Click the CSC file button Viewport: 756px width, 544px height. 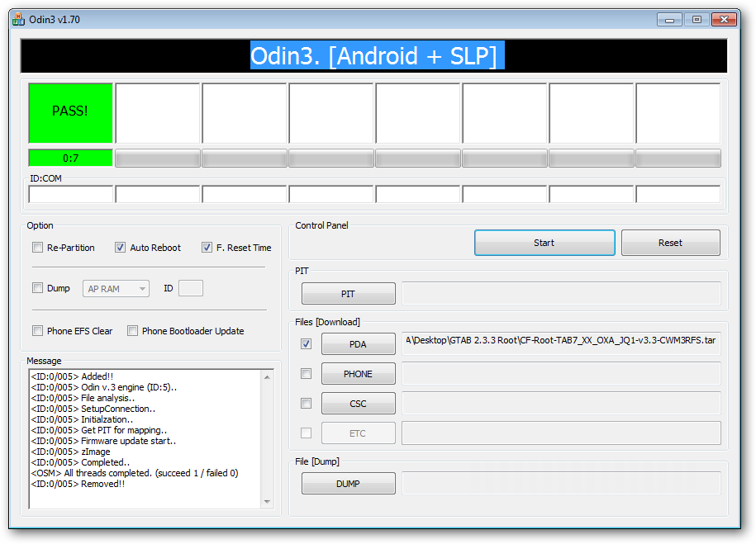pos(358,404)
